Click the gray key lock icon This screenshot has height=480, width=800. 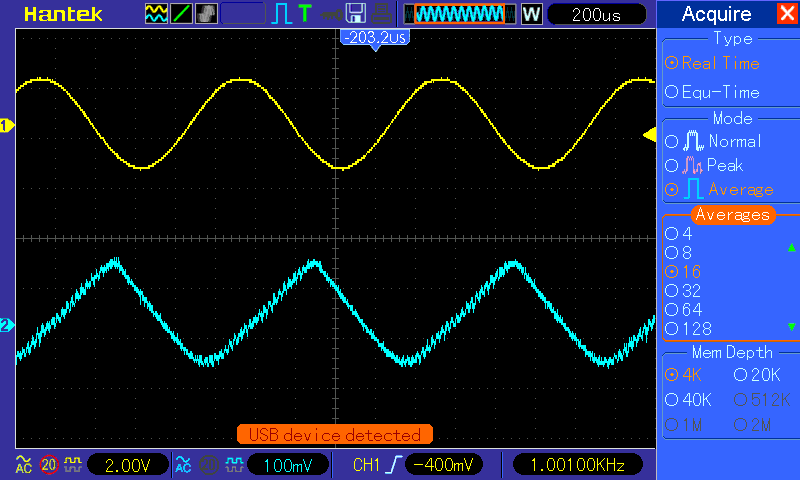click(331, 15)
